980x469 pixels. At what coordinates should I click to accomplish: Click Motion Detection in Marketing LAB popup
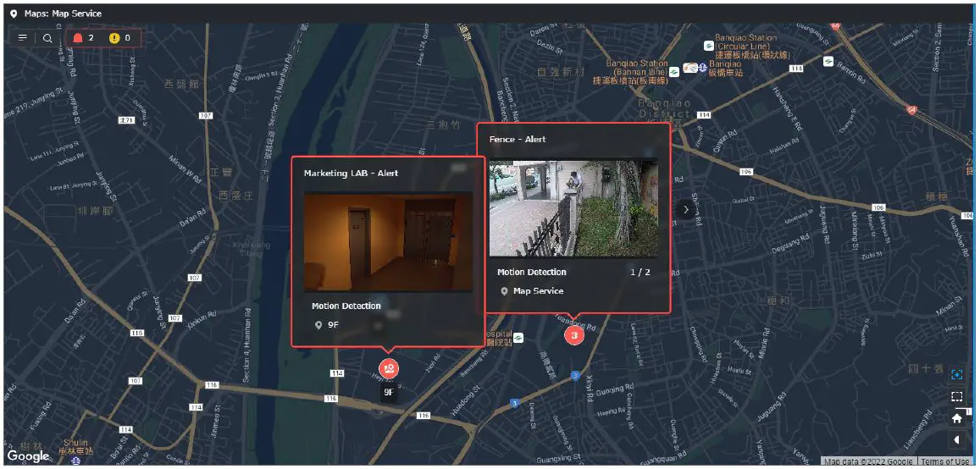pos(346,306)
